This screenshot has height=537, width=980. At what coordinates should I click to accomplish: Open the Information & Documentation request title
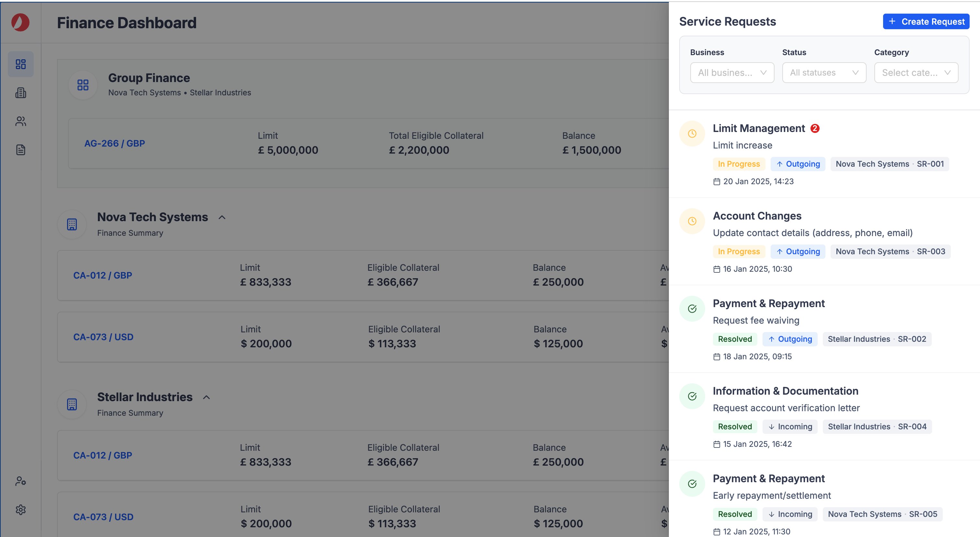[x=786, y=391]
